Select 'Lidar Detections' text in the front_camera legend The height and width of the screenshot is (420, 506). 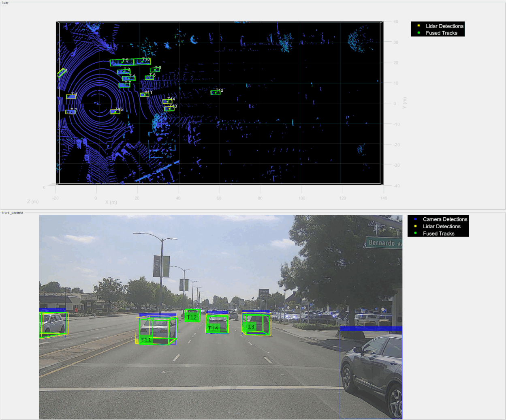coord(442,227)
